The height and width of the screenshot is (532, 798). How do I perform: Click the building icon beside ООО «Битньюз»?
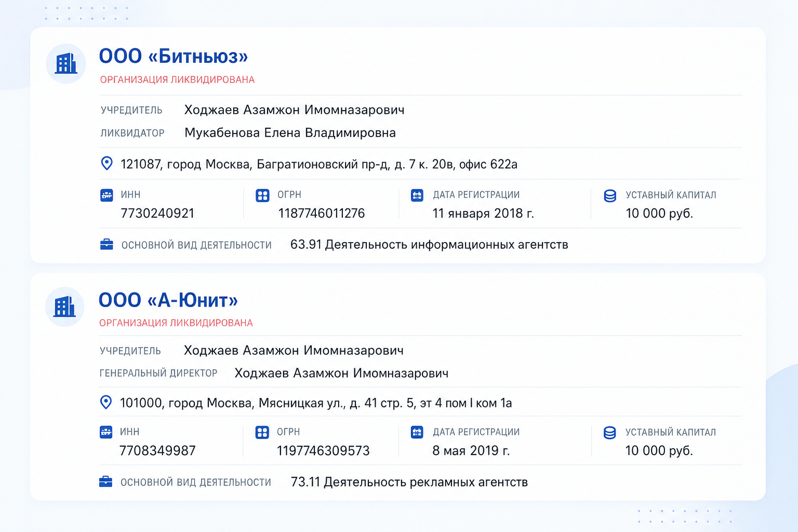coord(66,63)
